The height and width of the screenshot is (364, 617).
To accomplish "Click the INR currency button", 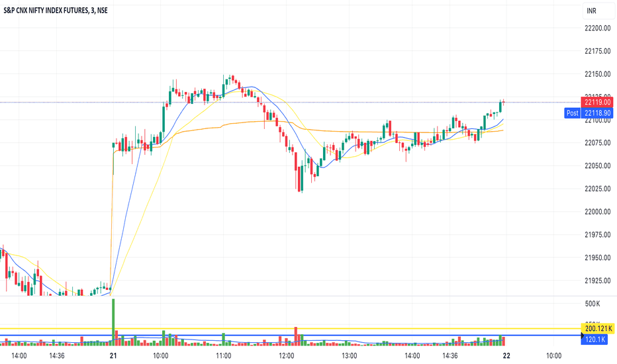I will (x=591, y=11).
